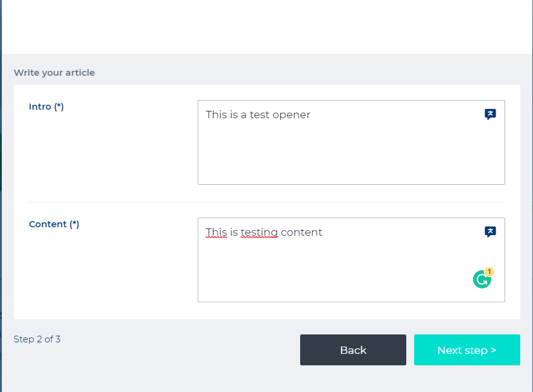
Task: Click the yellow Grammarly suggestion count badge
Action: [x=489, y=271]
